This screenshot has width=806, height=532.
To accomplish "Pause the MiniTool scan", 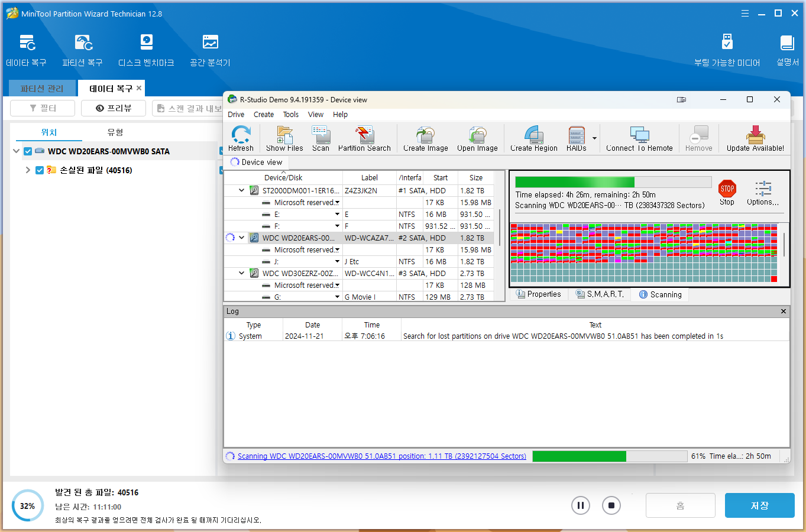I will click(581, 505).
